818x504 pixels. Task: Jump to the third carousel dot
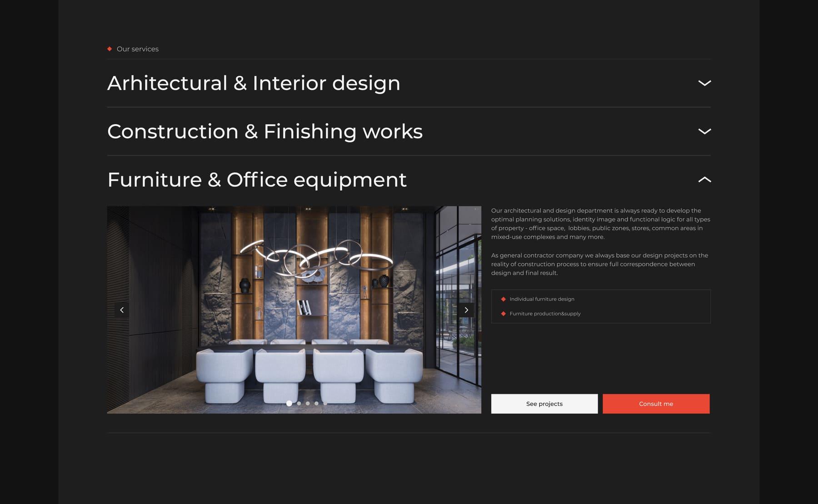pyautogui.click(x=308, y=403)
